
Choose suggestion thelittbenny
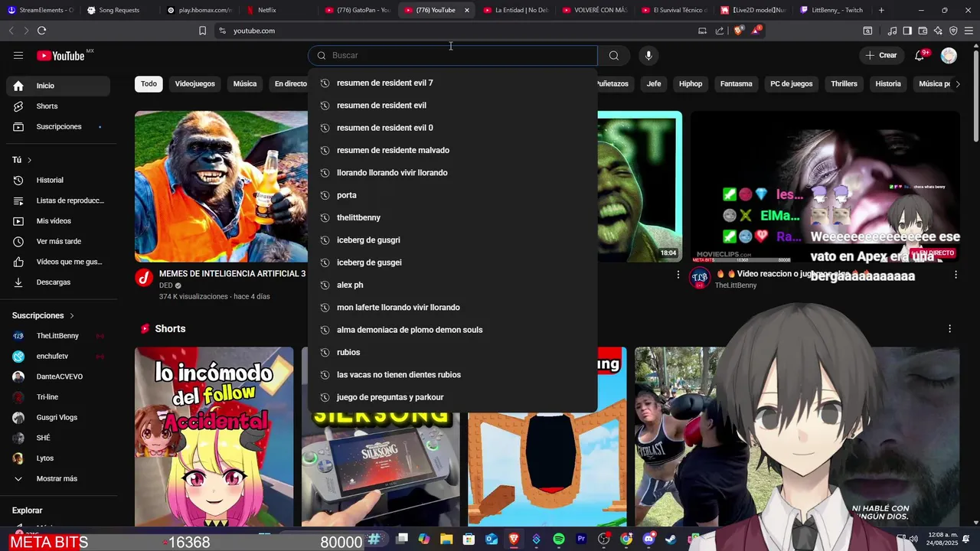coord(452,217)
